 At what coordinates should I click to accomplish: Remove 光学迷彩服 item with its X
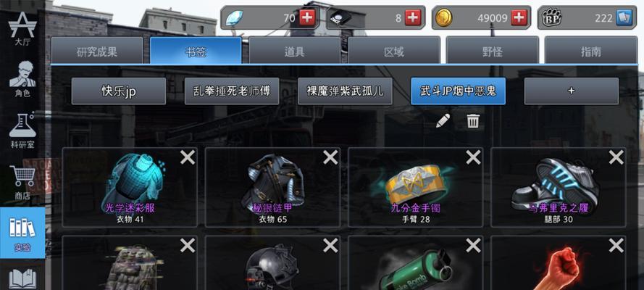pyautogui.click(x=188, y=157)
